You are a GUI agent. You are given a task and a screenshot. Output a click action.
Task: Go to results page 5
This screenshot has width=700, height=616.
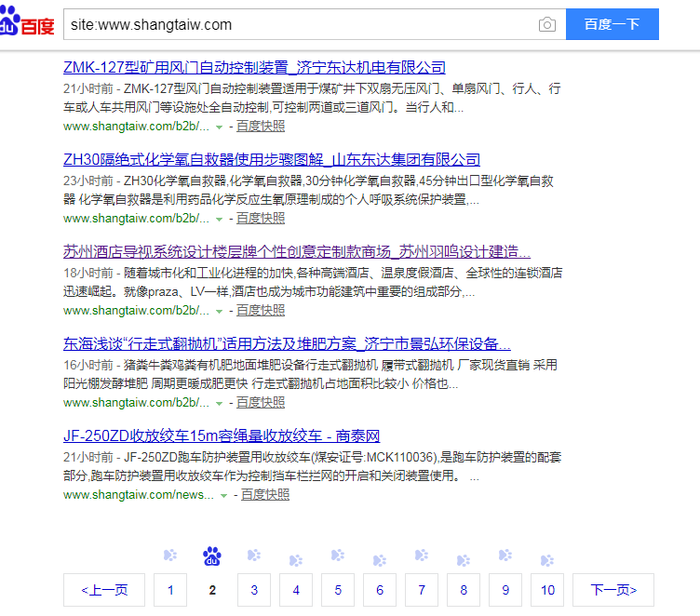[338, 590]
